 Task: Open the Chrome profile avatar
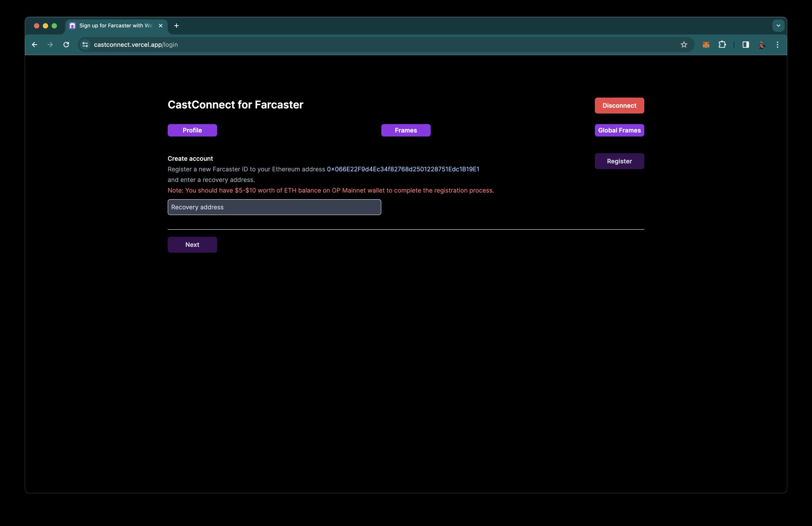(762, 45)
